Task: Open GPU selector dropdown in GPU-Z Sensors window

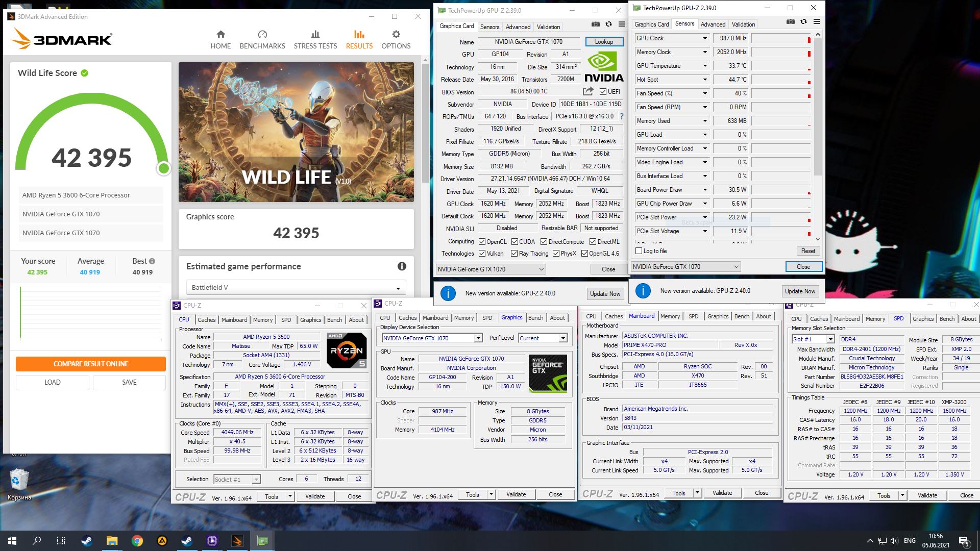Action: [x=686, y=266]
